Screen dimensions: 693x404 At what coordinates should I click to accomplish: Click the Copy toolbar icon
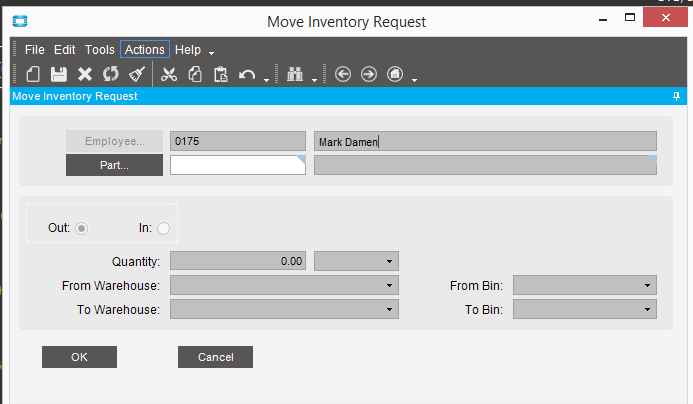tap(195, 74)
